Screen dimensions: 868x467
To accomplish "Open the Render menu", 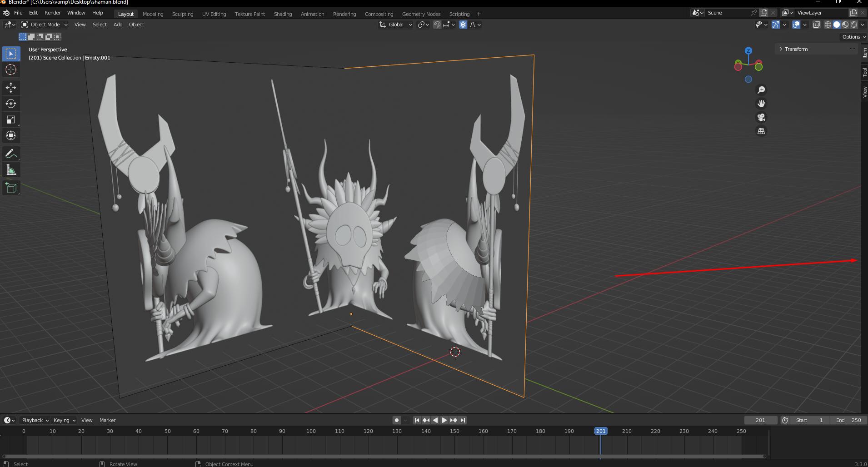I will coord(52,13).
